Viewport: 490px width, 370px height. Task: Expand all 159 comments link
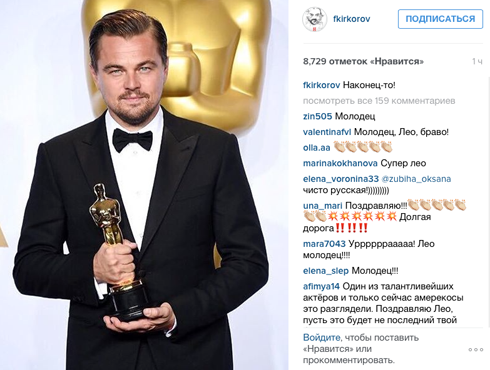coord(379,101)
